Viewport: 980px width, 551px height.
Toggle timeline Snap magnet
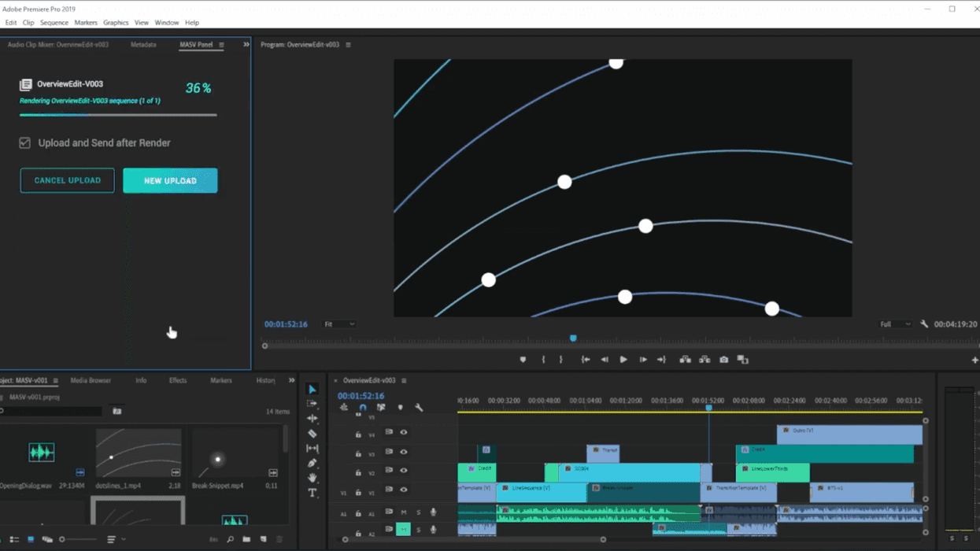pyautogui.click(x=363, y=408)
